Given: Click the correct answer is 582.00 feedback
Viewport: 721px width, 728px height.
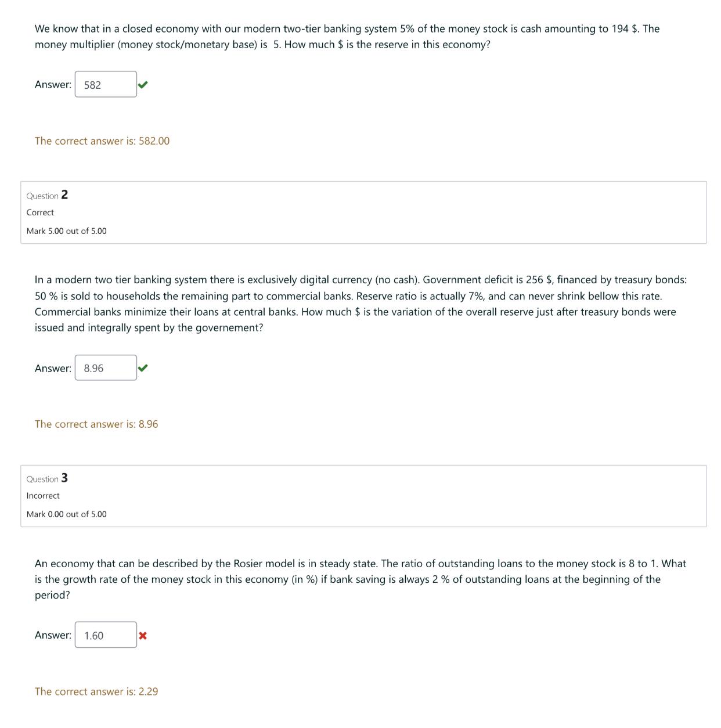Looking at the screenshot, I should (102, 141).
